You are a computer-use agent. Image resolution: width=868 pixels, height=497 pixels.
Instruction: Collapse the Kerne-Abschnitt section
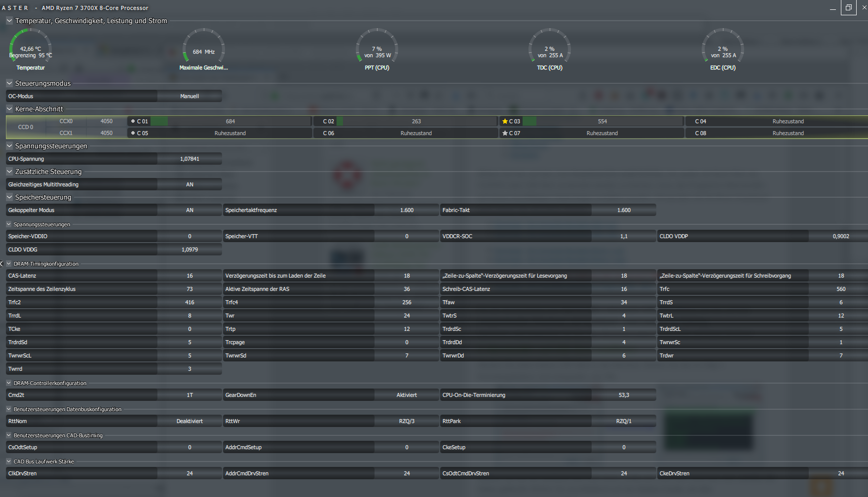pos(9,109)
